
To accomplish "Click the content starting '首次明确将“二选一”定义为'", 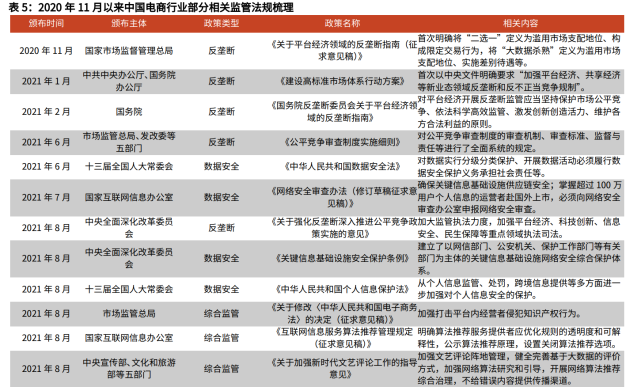I will pyautogui.click(x=519, y=51).
